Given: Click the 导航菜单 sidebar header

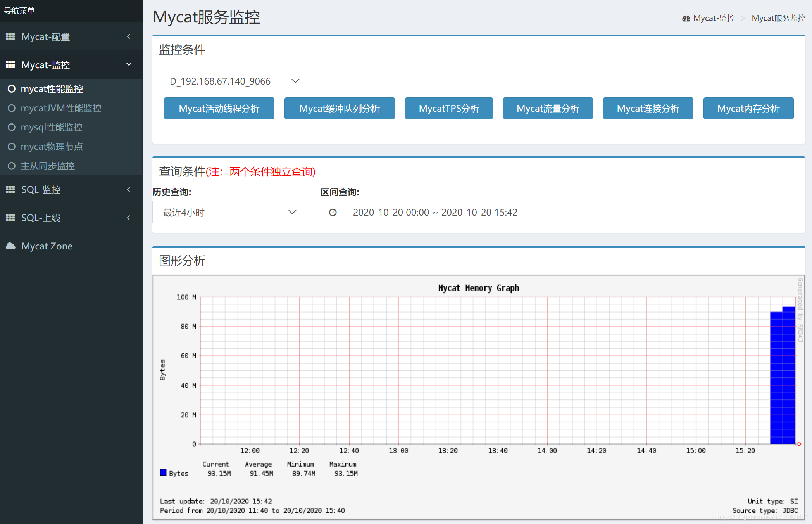Looking at the screenshot, I should (x=19, y=10).
